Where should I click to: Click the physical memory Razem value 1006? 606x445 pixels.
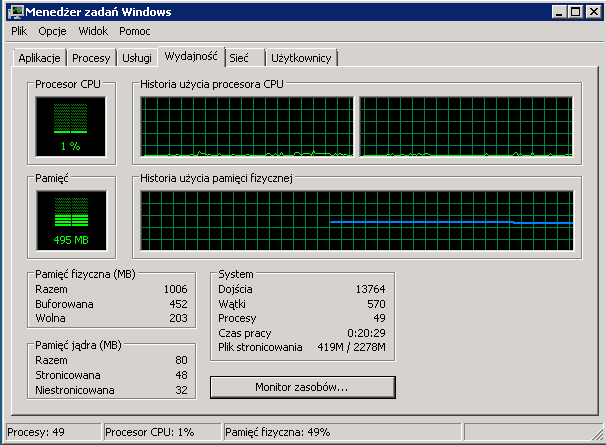[175, 289]
